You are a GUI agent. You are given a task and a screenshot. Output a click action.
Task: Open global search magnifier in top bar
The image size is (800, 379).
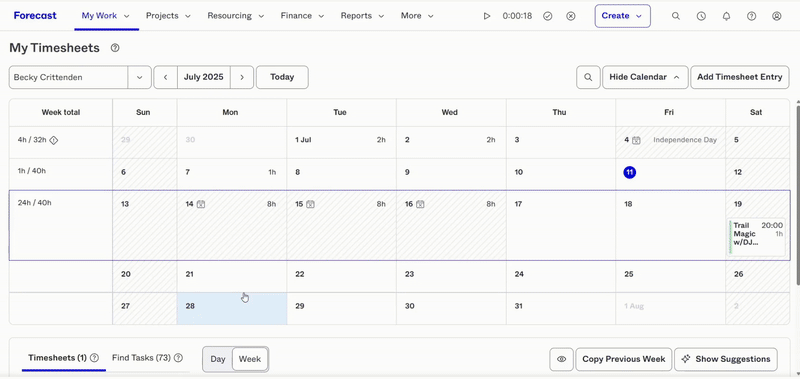(x=676, y=16)
